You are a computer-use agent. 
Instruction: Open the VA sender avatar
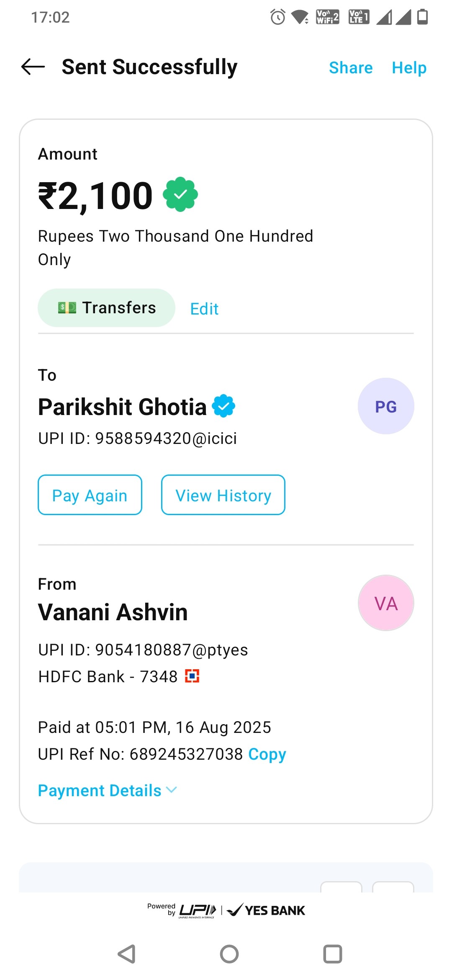pos(386,603)
